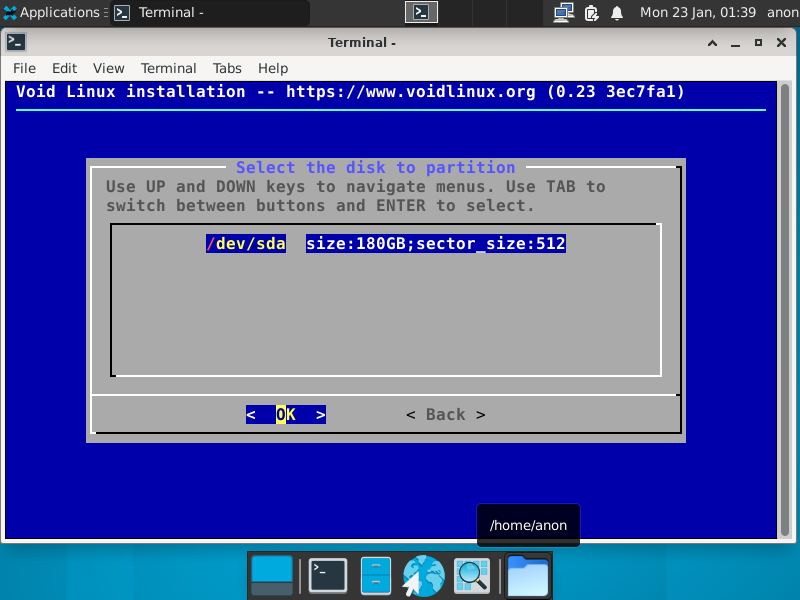
Task: Open the File Manager dock icon
Action: point(376,576)
